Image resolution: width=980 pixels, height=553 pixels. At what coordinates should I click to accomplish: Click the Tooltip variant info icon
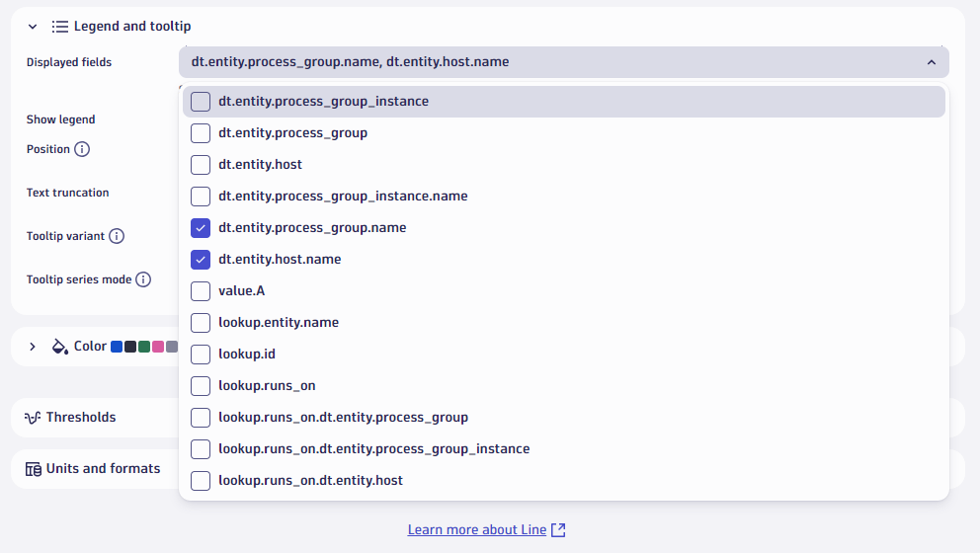(117, 236)
